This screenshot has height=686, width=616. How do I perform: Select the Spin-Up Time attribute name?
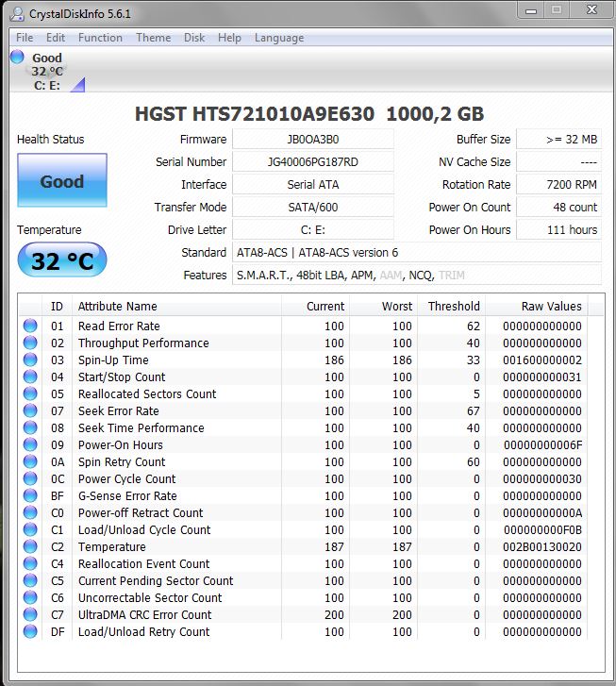click(x=113, y=360)
